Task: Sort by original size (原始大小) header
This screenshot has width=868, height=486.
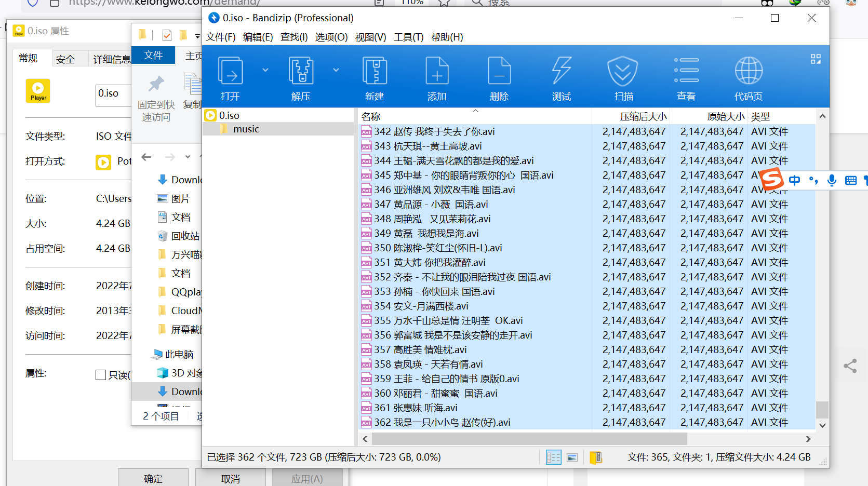Action: coord(709,116)
